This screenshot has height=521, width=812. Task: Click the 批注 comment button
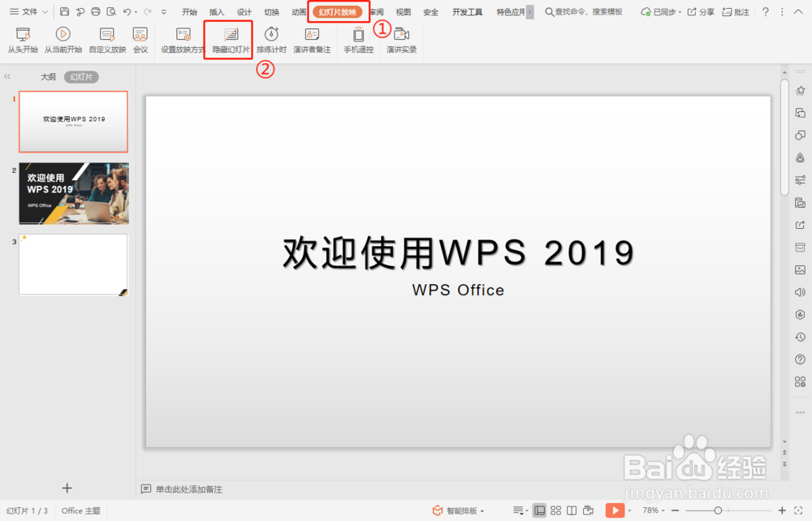736,12
